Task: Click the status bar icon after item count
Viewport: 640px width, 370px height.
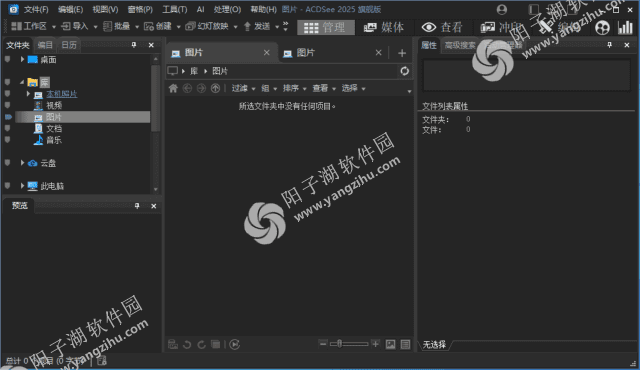Action: (x=102, y=361)
